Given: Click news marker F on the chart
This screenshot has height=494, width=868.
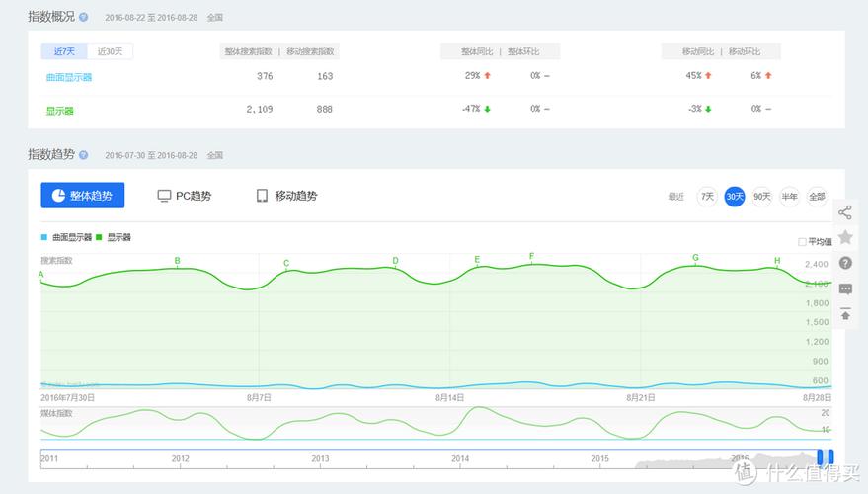Looking at the screenshot, I should [x=531, y=257].
